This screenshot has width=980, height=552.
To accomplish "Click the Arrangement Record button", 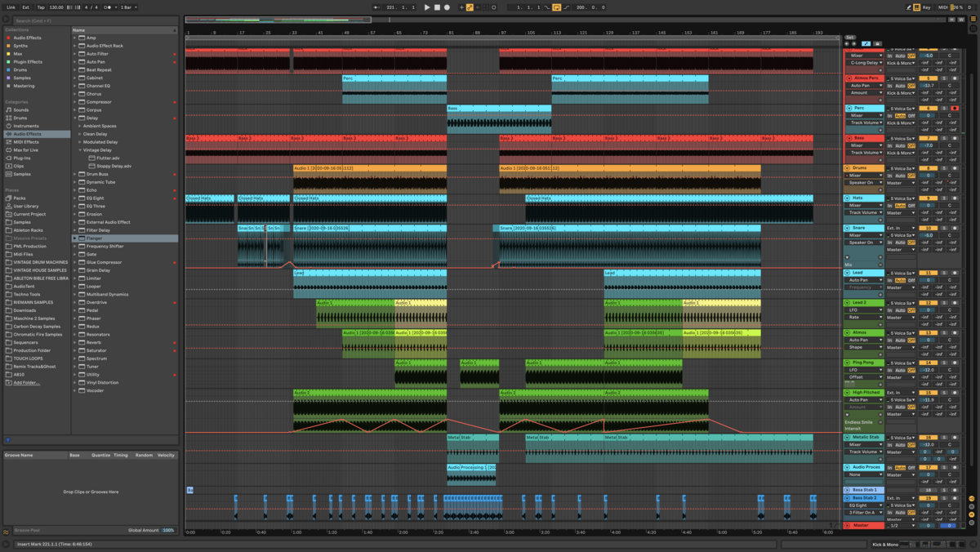I will [x=447, y=7].
